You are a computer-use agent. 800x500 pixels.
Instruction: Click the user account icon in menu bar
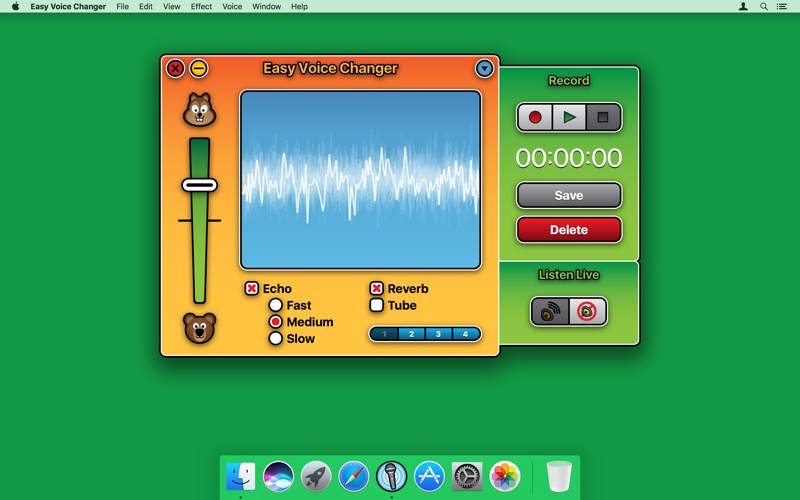point(743,7)
